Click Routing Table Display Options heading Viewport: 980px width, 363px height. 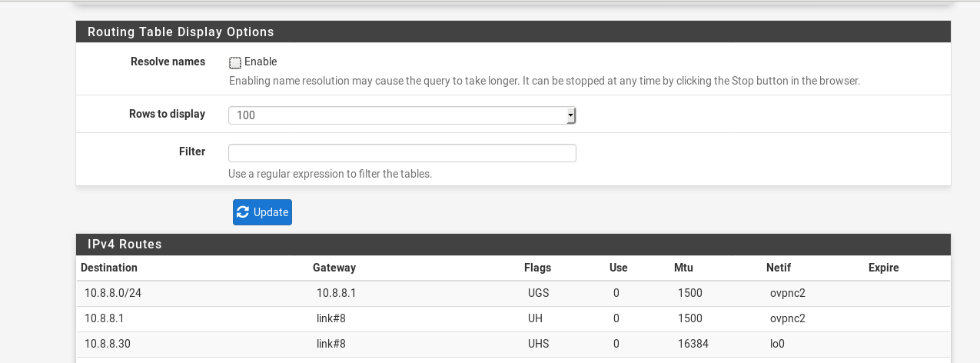pyautogui.click(x=181, y=32)
